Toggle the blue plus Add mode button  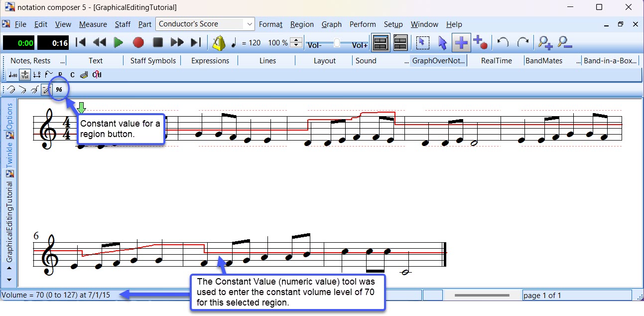pyautogui.click(x=461, y=43)
